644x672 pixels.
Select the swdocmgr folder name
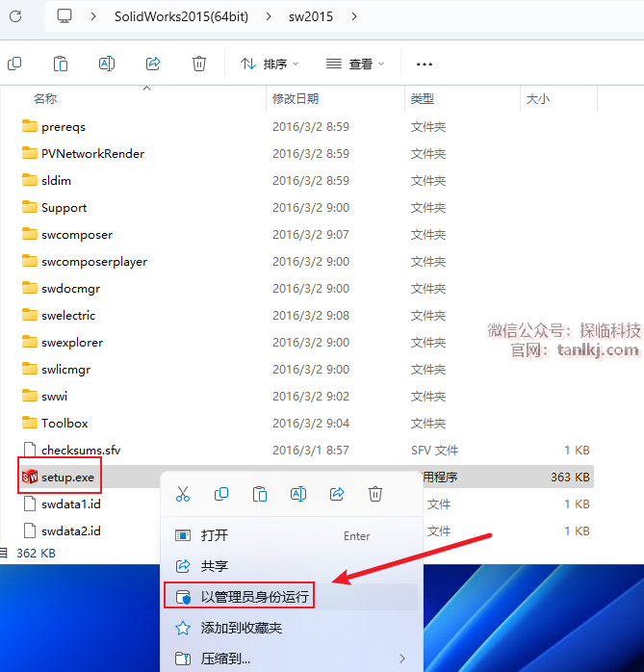click(70, 289)
